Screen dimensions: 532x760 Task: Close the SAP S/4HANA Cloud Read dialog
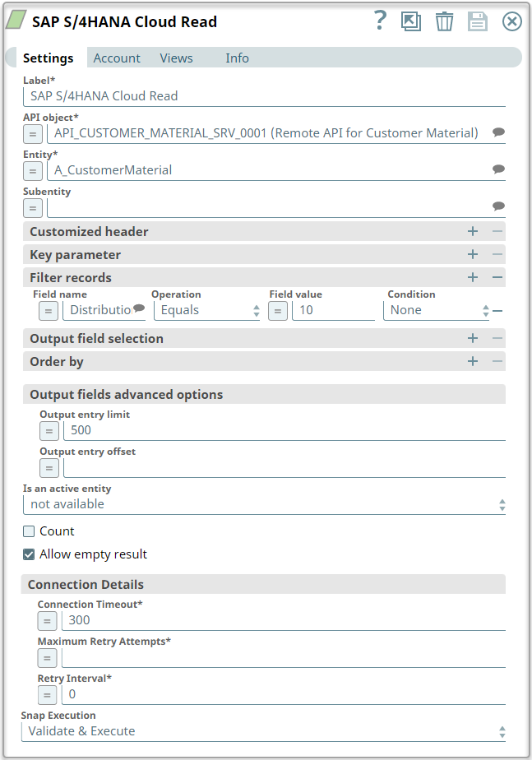coord(511,22)
